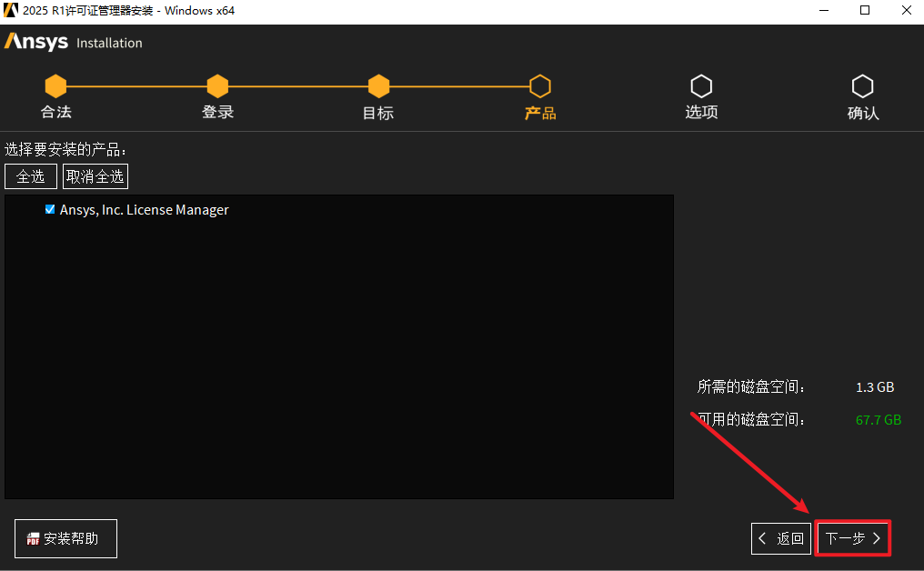Viewport: 924px width, 571px height.
Task: Click the 登录 step hexagon icon
Action: point(217,86)
